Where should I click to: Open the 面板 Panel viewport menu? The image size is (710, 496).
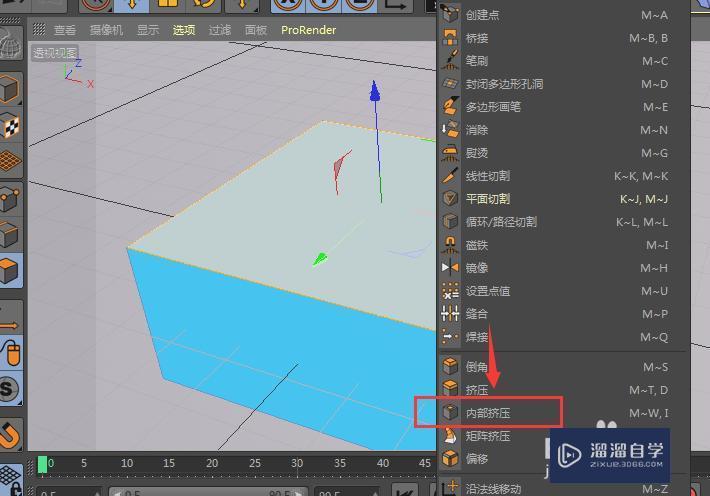click(x=256, y=30)
